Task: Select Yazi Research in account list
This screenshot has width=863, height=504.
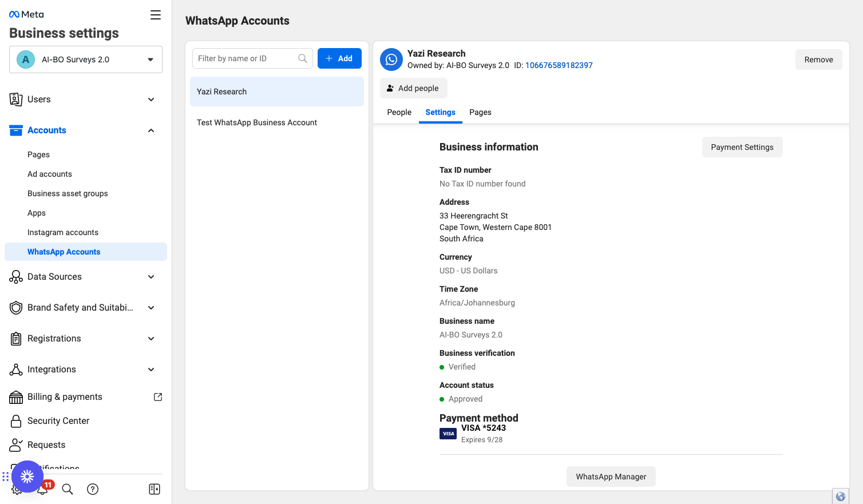Action: pyautogui.click(x=277, y=92)
